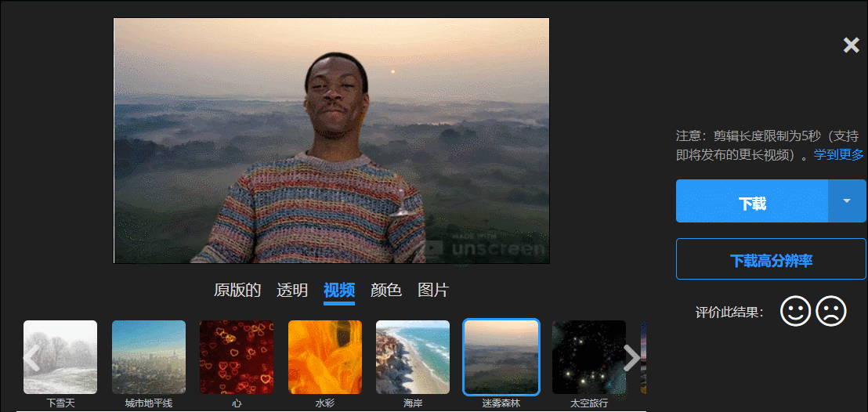Choose the 城市地平线 background thumbnail
Screen dimensions: 868x412
(x=149, y=357)
